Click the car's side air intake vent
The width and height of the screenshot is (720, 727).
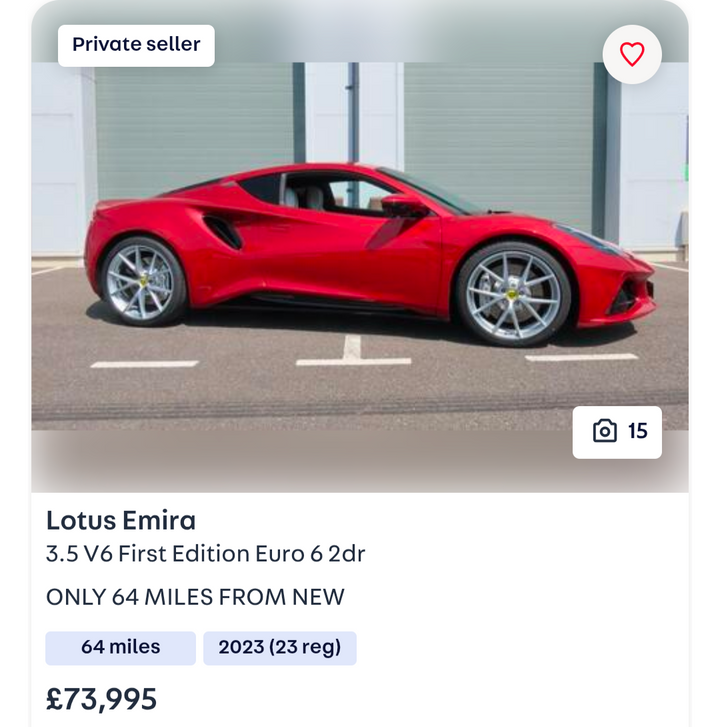pos(224,232)
